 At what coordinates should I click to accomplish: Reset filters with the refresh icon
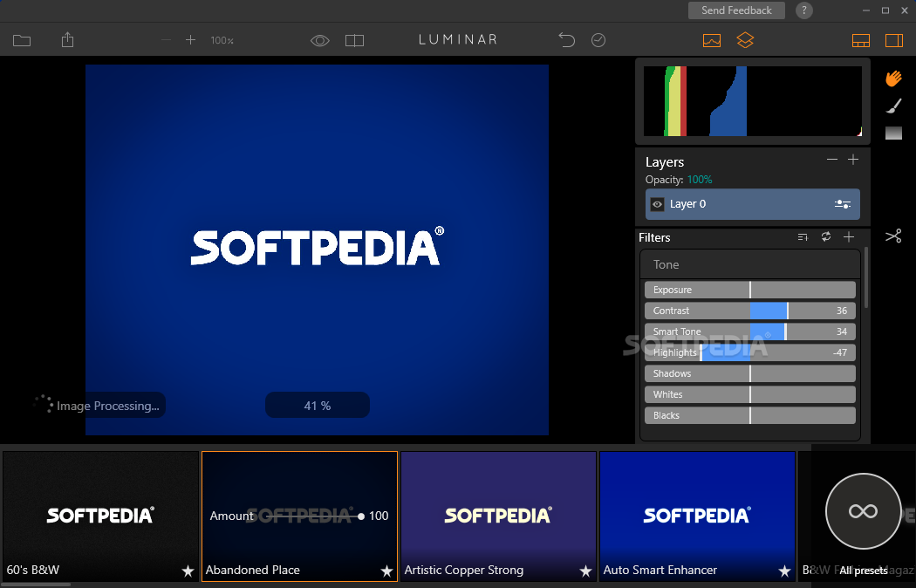(826, 236)
